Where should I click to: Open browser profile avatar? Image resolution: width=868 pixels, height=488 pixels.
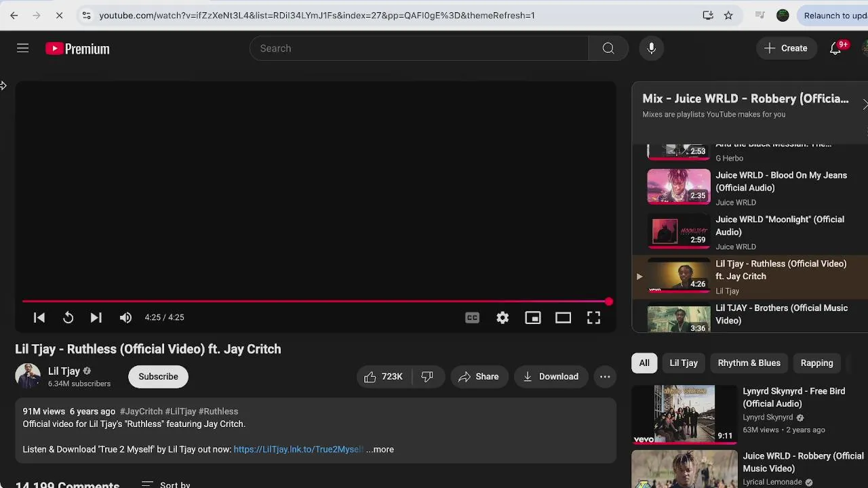coord(783,15)
